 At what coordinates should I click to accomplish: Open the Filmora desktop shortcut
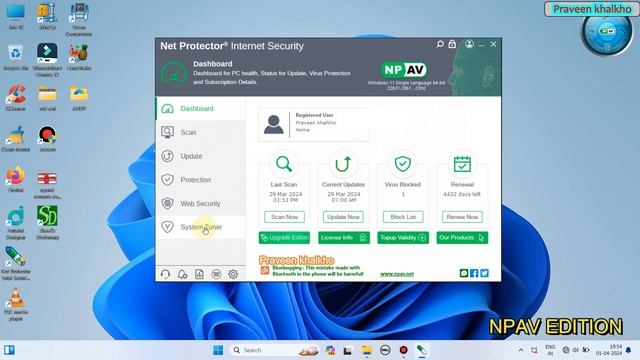coord(47,60)
